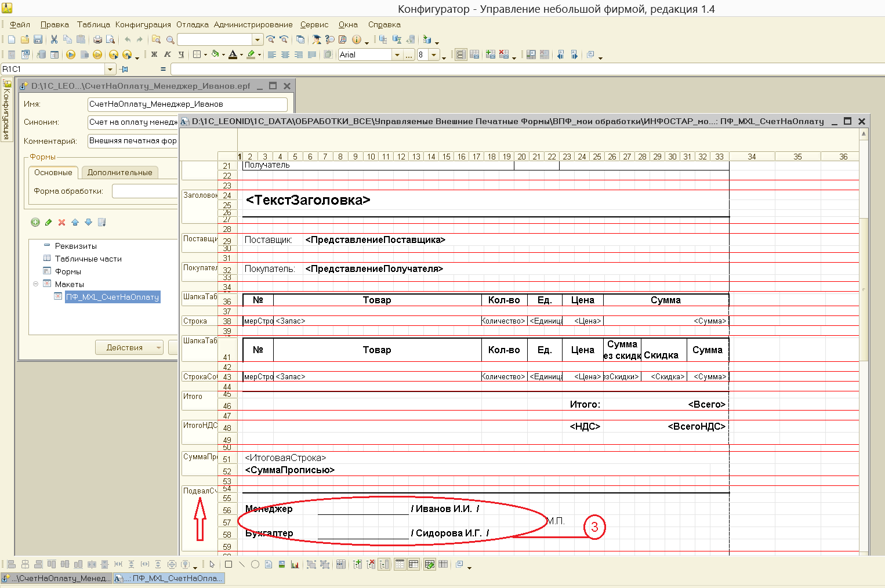Toggle the grid display icon in bottom toolbar
This screenshot has width=885, height=588.
coord(400,564)
